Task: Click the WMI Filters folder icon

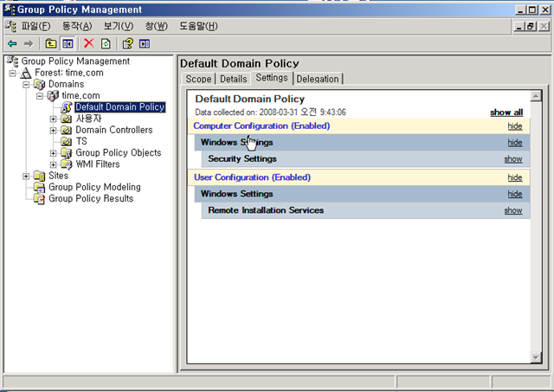Action: (x=67, y=164)
